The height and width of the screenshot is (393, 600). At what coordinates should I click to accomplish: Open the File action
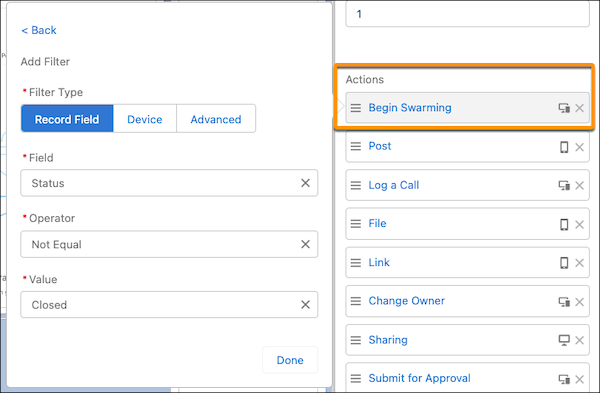tap(377, 223)
